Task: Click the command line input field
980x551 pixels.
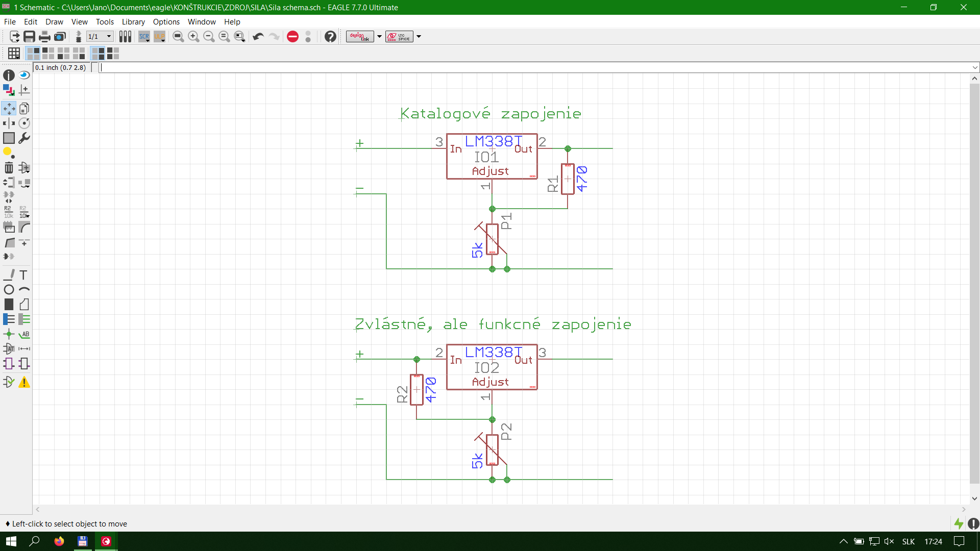Action: pyautogui.click(x=510, y=67)
